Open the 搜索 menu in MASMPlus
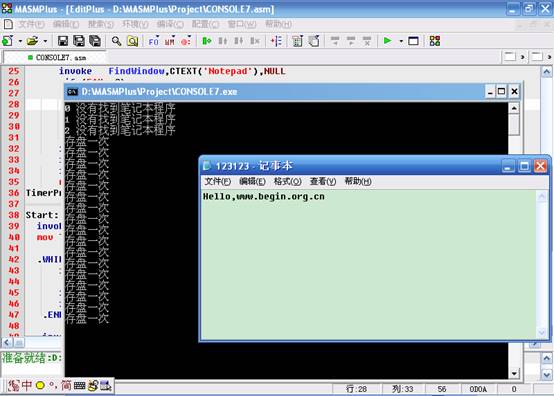Viewport: 554px width, 396px height. coord(101,24)
